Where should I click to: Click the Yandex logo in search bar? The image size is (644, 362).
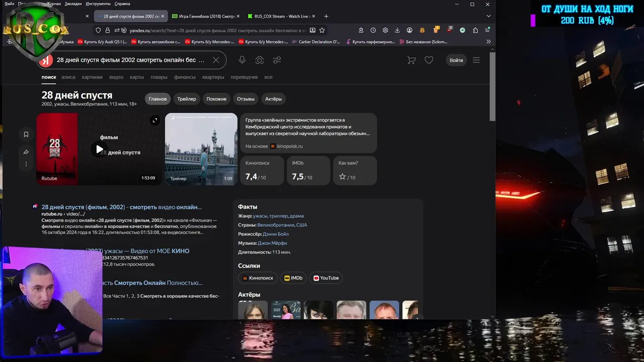tap(46, 60)
